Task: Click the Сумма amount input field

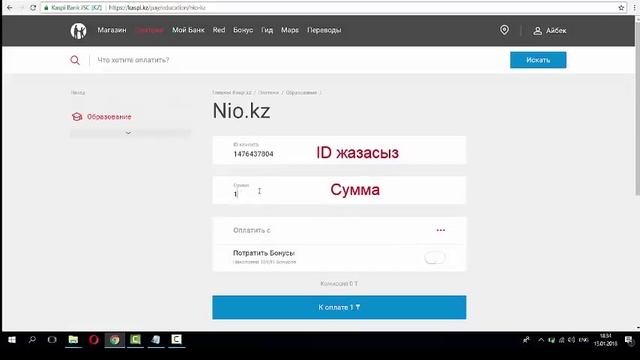Action: point(339,190)
